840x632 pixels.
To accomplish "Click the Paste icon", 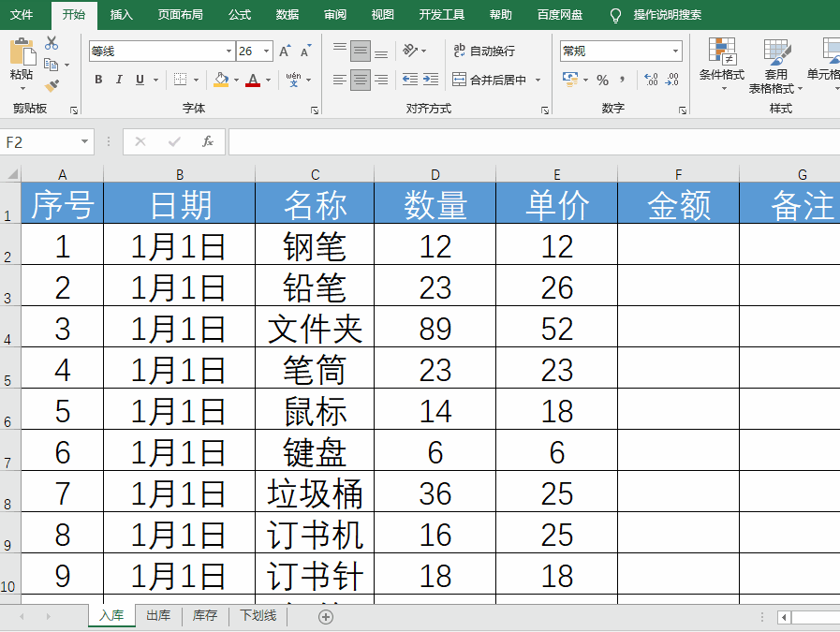I will click(x=22, y=51).
